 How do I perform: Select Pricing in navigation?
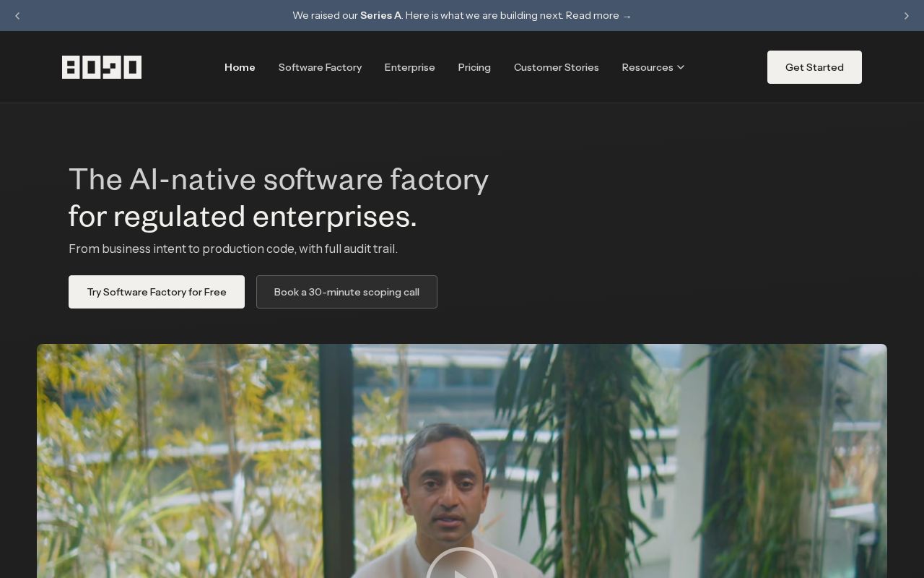474,67
